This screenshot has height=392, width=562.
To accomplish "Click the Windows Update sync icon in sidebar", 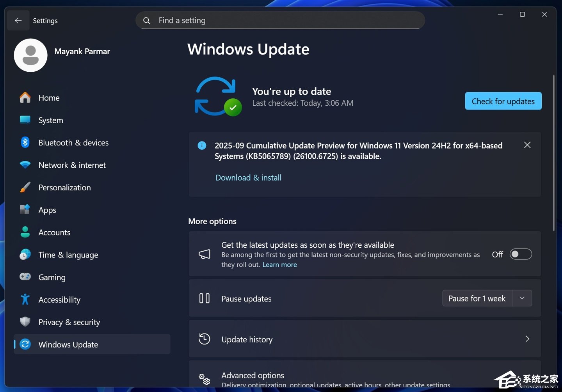I will 25,344.
